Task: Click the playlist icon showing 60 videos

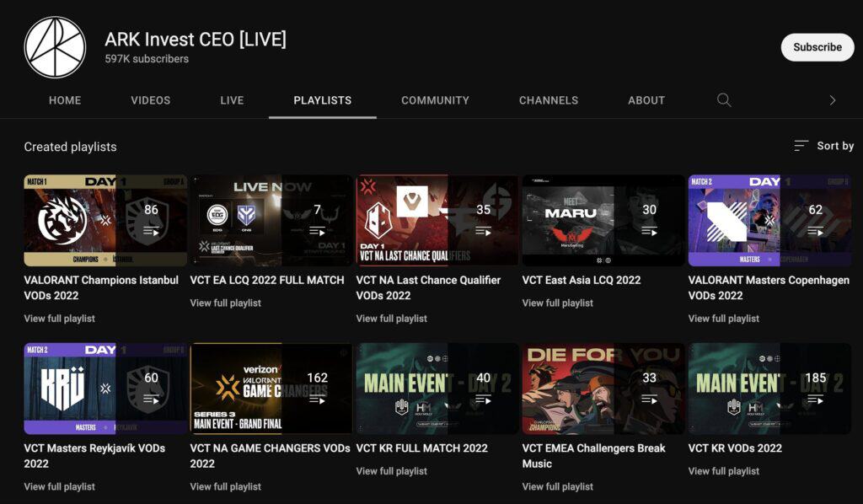Action: click(151, 400)
